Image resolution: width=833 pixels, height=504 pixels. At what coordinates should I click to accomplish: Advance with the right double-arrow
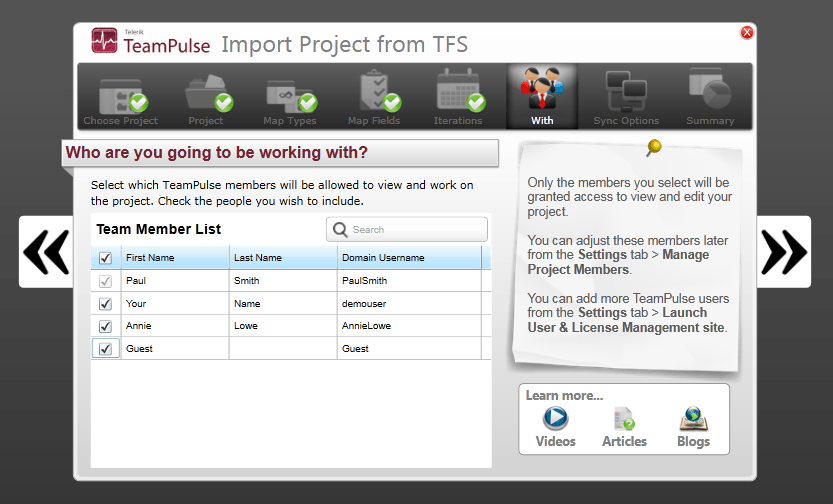pyautogui.click(x=784, y=252)
